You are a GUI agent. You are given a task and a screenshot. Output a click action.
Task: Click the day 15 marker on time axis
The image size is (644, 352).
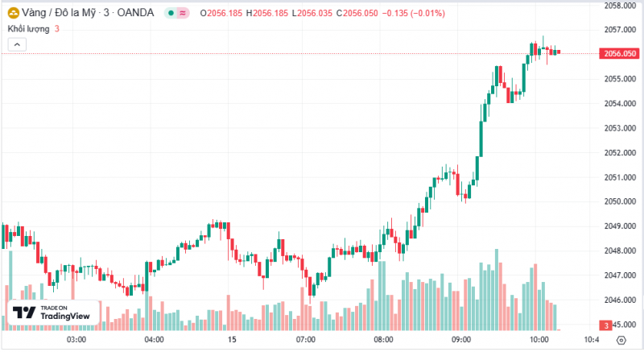click(x=232, y=340)
